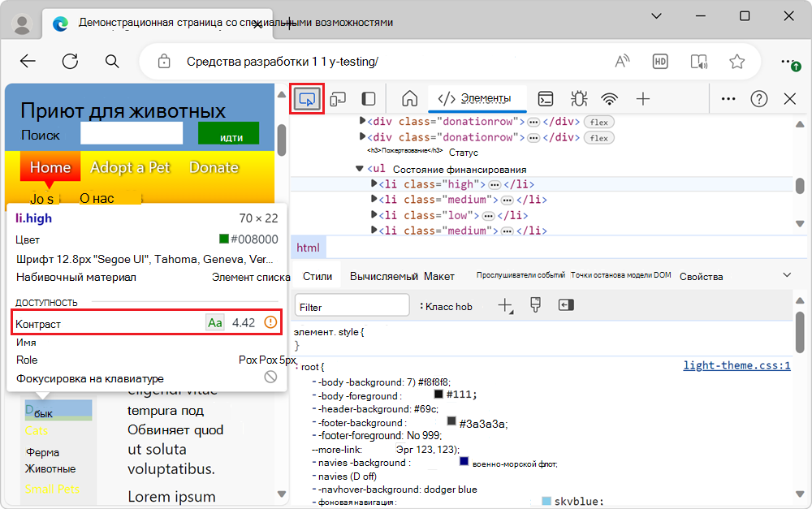Open the #111 body-foreground swatch
This screenshot has height=509, width=812.
pyautogui.click(x=438, y=394)
